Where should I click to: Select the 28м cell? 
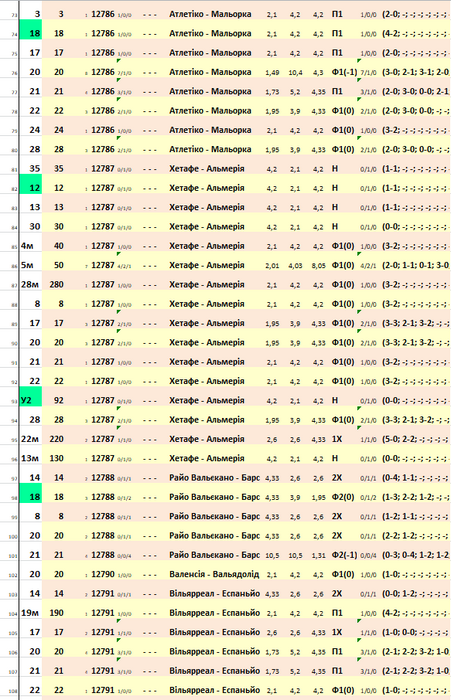coord(30,285)
